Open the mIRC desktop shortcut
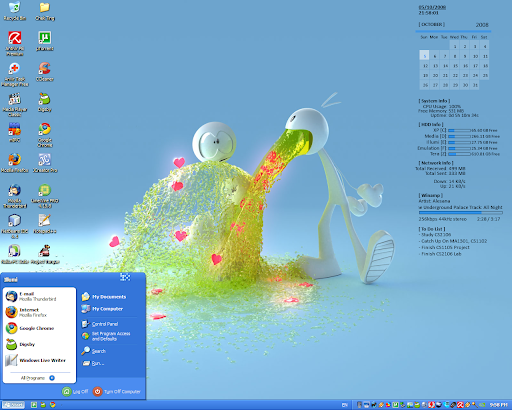Screen dimensions: 512x410 [15, 133]
